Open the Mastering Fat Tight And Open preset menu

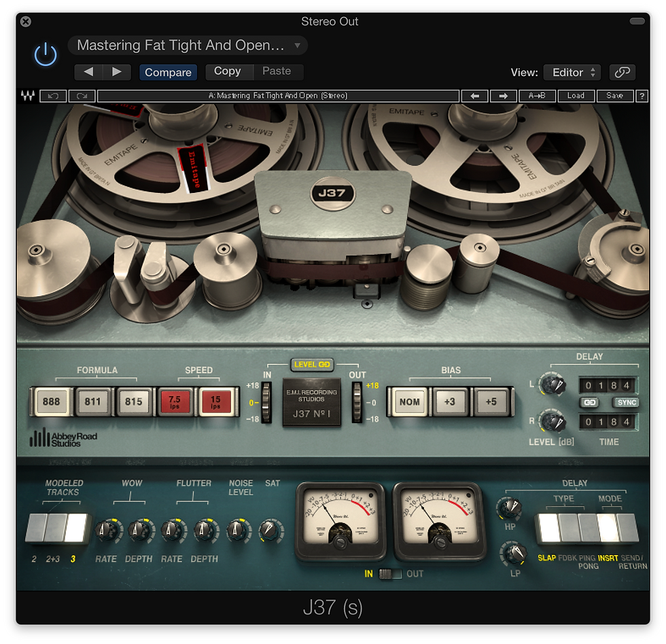(x=188, y=46)
